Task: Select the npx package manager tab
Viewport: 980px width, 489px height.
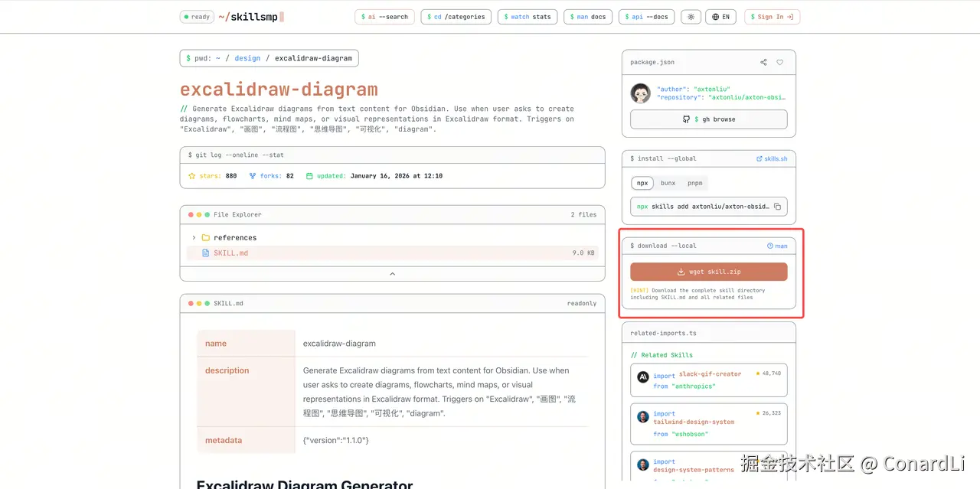Action: pyautogui.click(x=642, y=183)
